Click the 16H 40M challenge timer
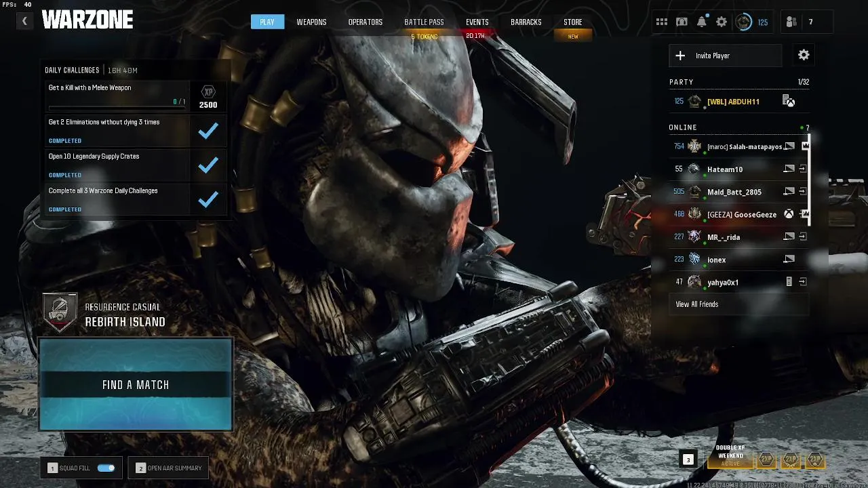The image size is (868, 488). [x=121, y=70]
